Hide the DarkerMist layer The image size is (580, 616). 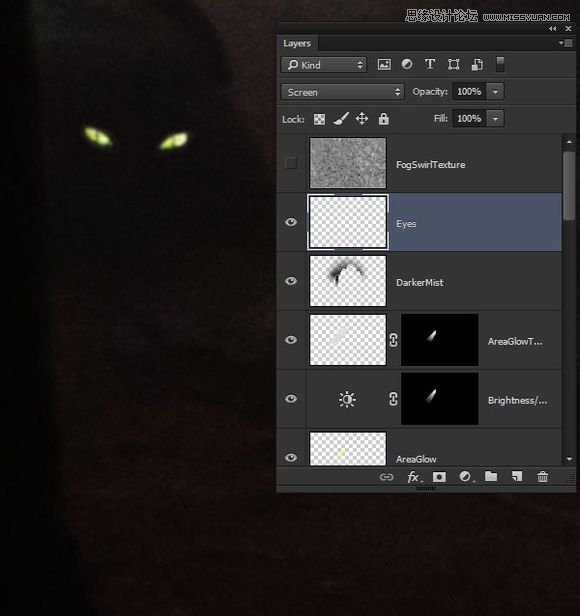point(291,281)
